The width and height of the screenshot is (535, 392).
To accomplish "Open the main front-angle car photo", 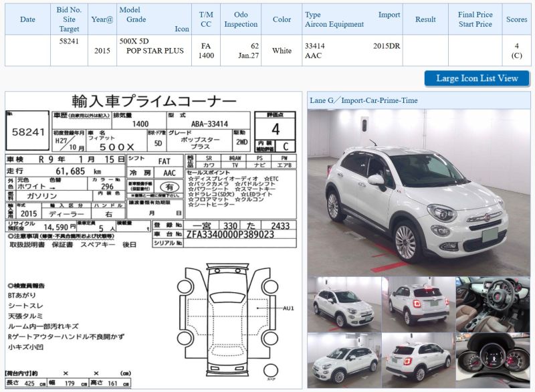I will coord(419,193).
